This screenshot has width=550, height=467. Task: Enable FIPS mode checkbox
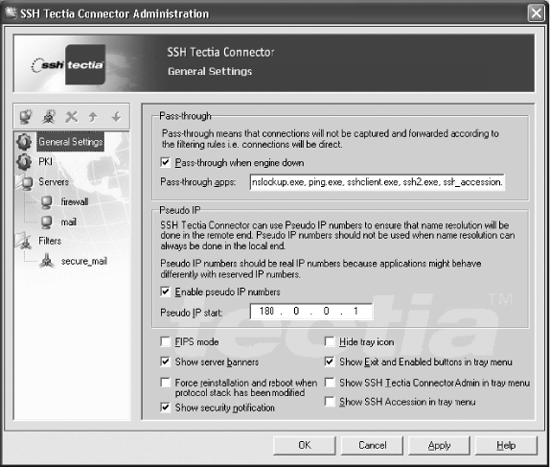coord(165,341)
